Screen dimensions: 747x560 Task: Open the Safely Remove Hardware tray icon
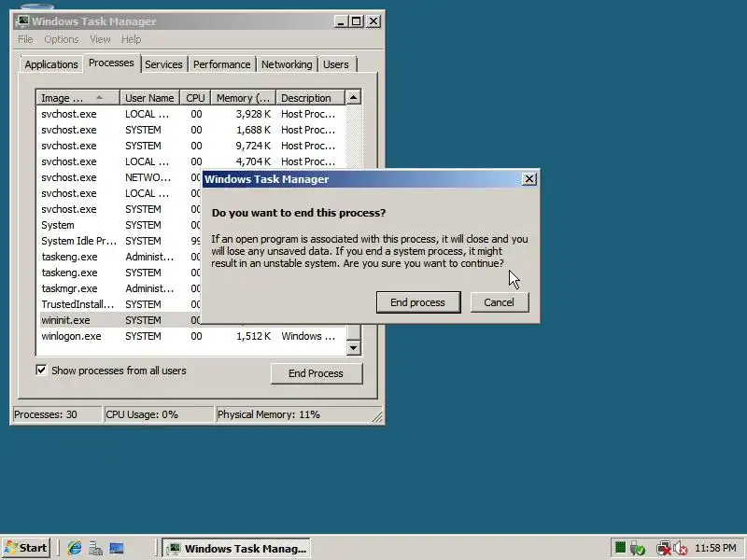point(637,549)
